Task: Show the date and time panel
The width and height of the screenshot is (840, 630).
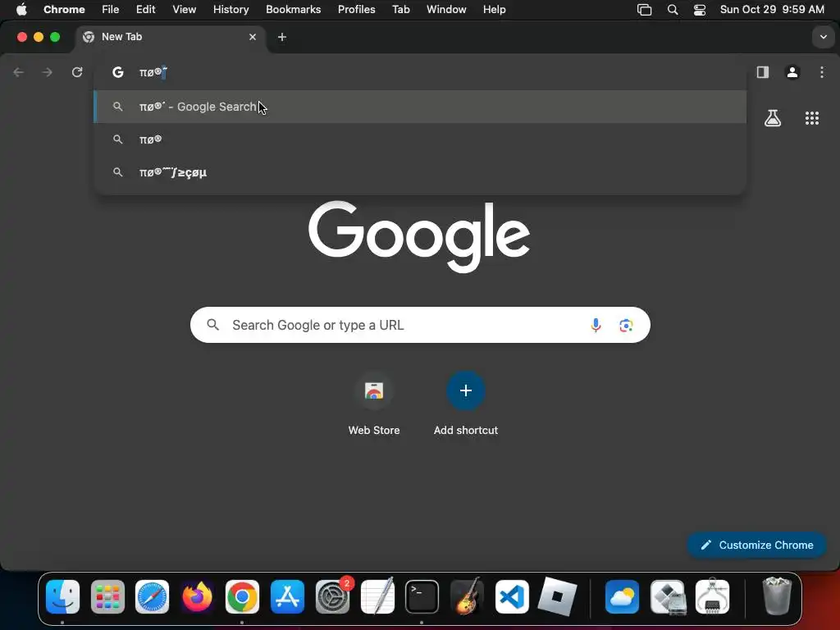Action: (x=772, y=9)
